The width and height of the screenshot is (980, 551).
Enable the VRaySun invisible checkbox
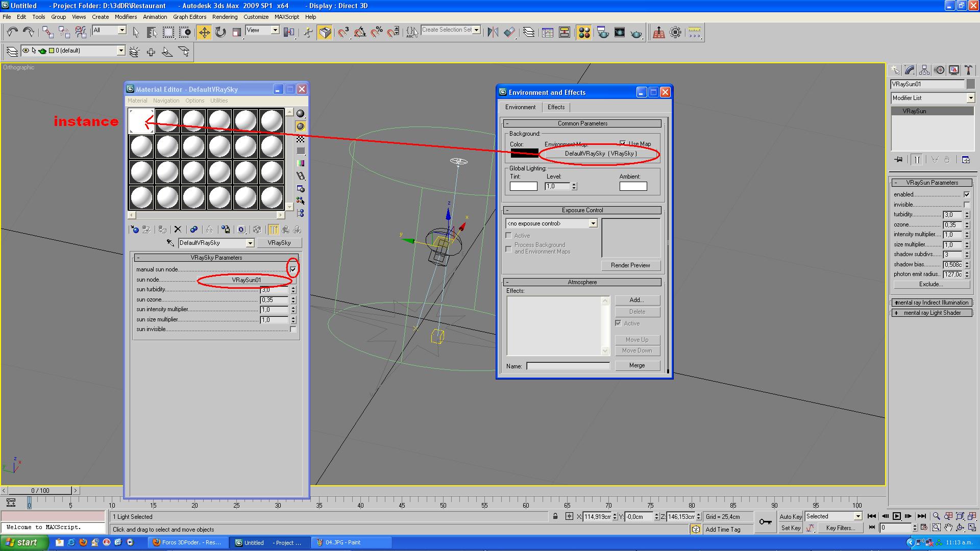point(966,205)
